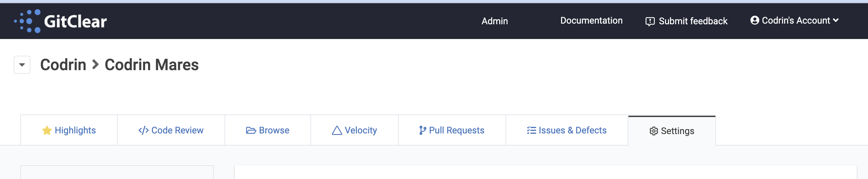Click the open folder icon on Browse
868x179 pixels.
click(x=251, y=130)
